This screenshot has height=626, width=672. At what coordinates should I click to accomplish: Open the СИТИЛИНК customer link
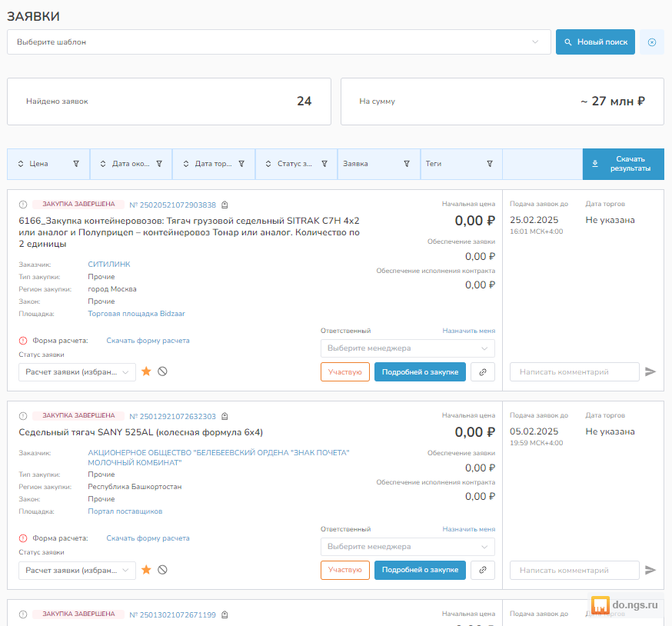click(109, 264)
